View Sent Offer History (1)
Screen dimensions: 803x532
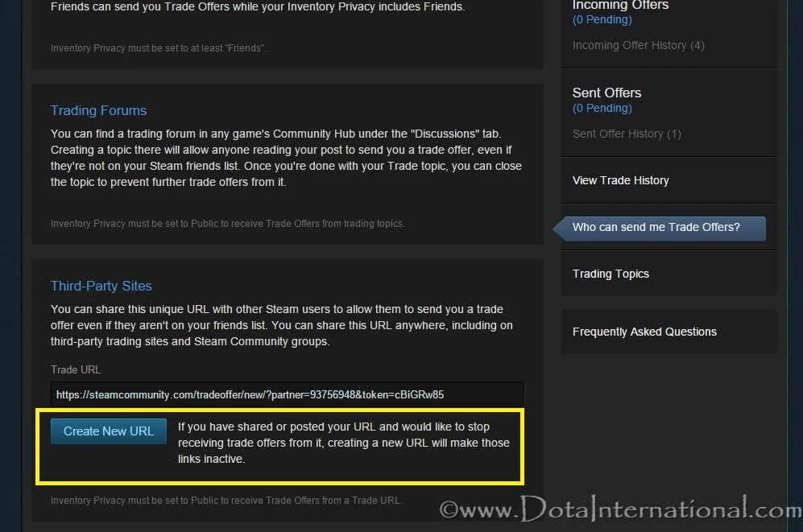(627, 134)
